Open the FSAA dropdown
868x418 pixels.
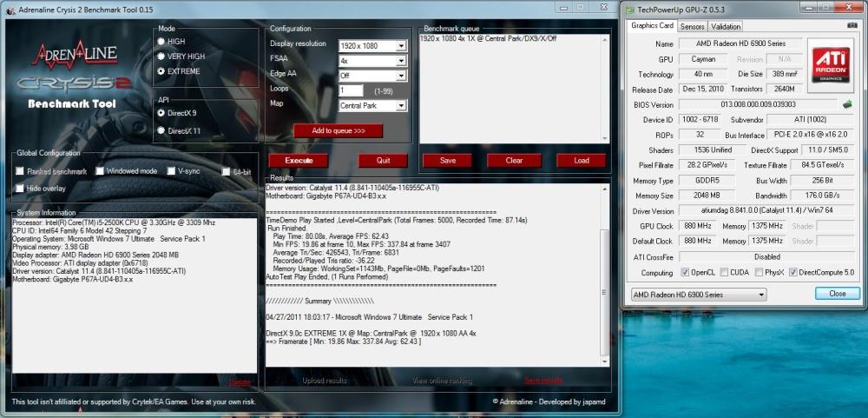coord(401,61)
